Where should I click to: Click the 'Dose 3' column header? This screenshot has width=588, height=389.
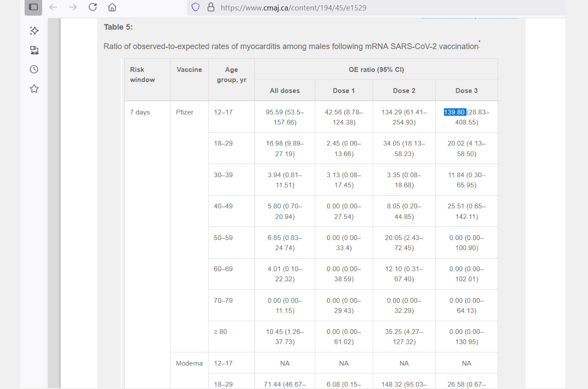coord(467,91)
